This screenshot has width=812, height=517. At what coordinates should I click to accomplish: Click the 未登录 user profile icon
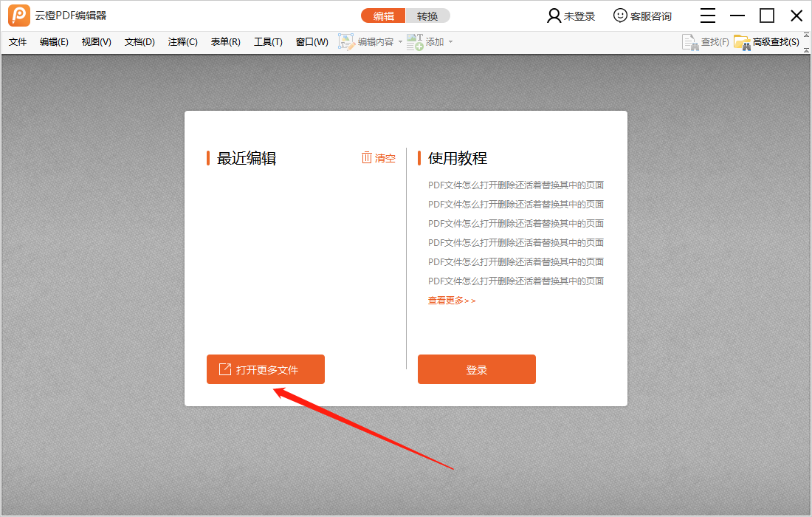click(554, 16)
